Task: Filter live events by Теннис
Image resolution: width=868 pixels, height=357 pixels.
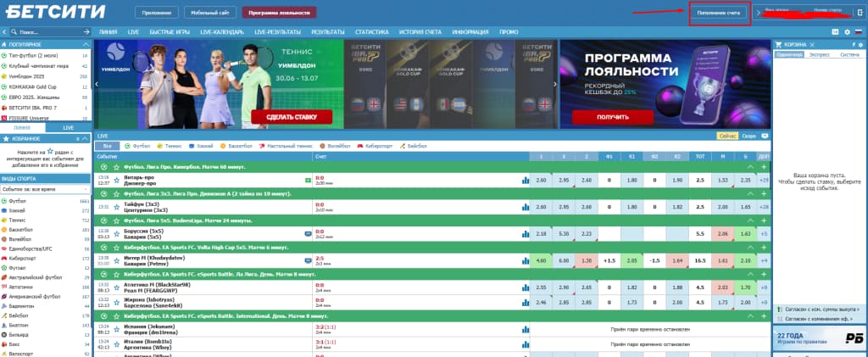Action: (170, 146)
